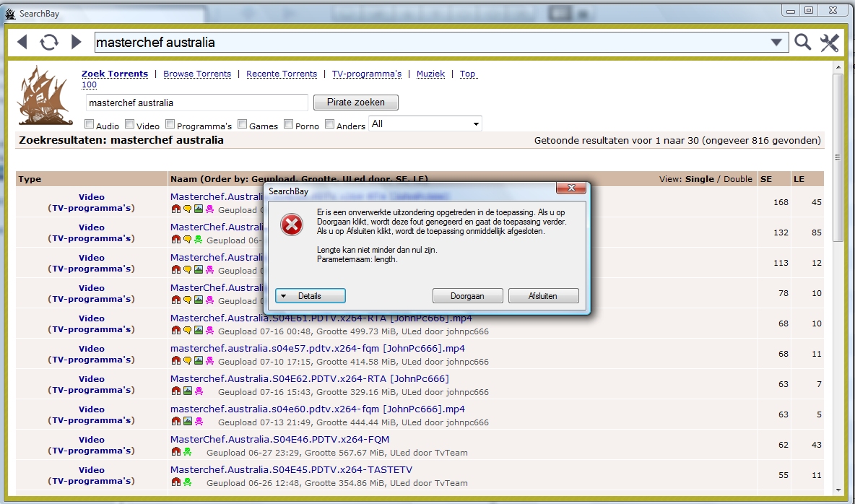Expand the address bar history dropdown arrow
Image resolution: width=855 pixels, height=504 pixels.
tap(776, 42)
